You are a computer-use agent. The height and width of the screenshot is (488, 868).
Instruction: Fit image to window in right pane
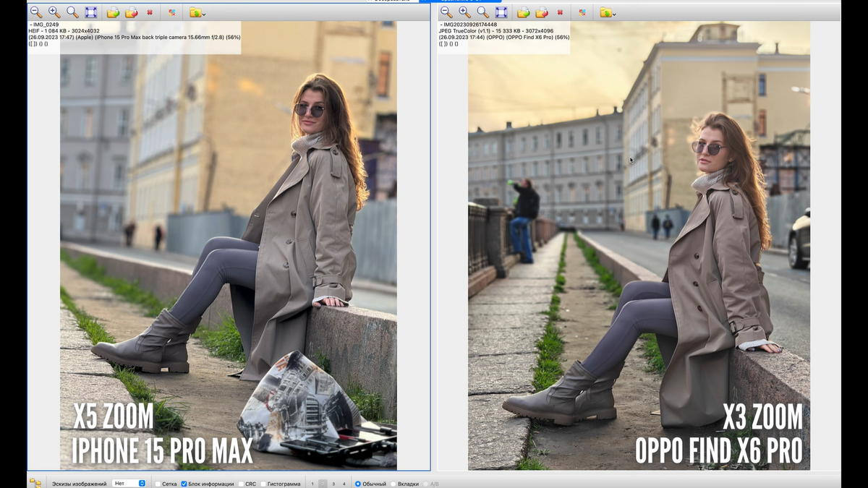point(501,12)
